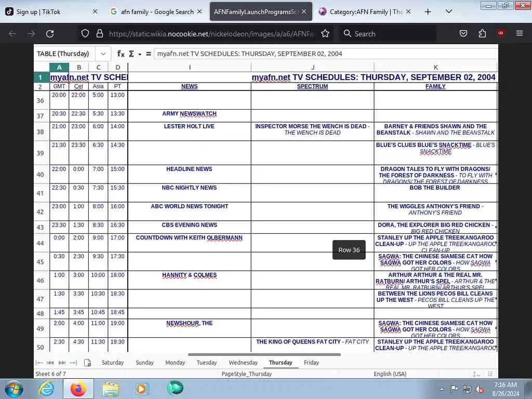This screenshot has width=532, height=399.
Task: Click the browser forward arrow
Action: (x=31, y=34)
